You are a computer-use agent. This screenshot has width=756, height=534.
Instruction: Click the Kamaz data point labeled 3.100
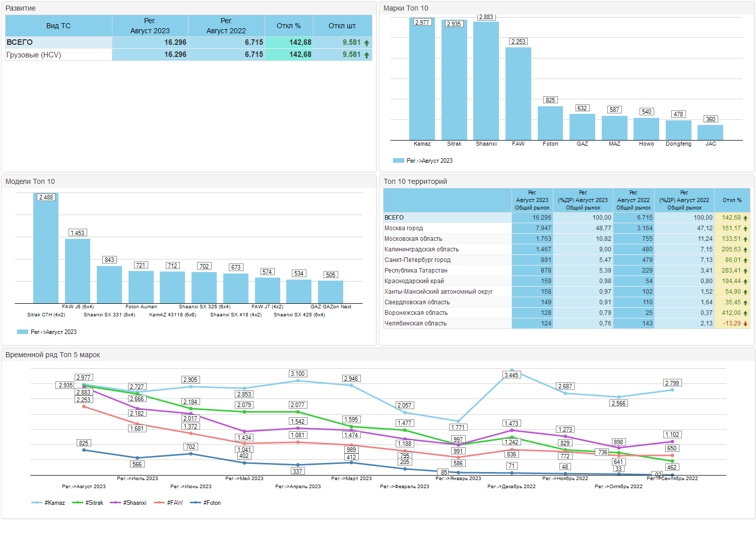298,381
